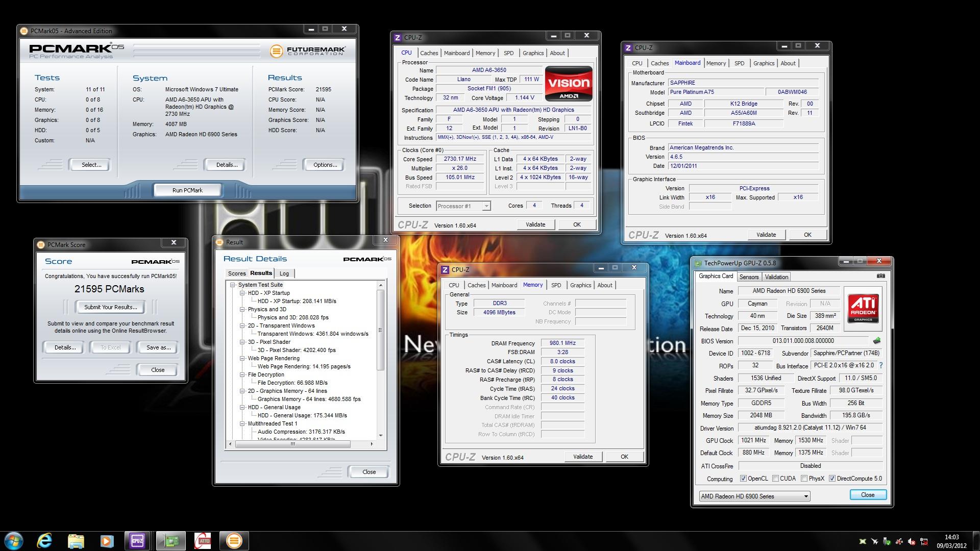The image size is (980, 551).
Task: Open the Processor #1 selection dropdown
Action: 463,206
